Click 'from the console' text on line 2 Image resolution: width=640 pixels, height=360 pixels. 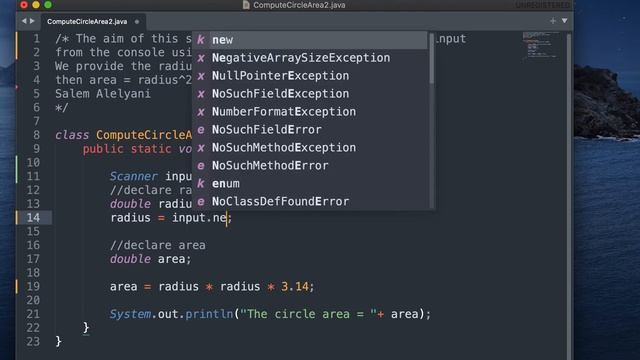click(110, 53)
